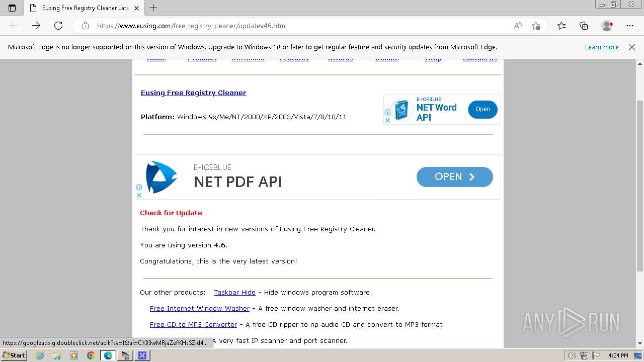Go back using the browser back arrow
This screenshot has width=644, height=362.
pos(14,26)
